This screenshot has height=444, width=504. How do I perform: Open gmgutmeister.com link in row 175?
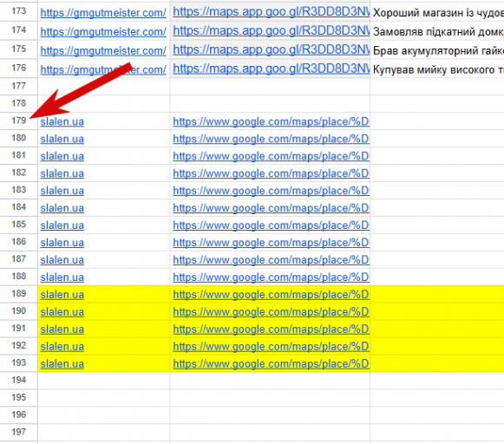103,51
